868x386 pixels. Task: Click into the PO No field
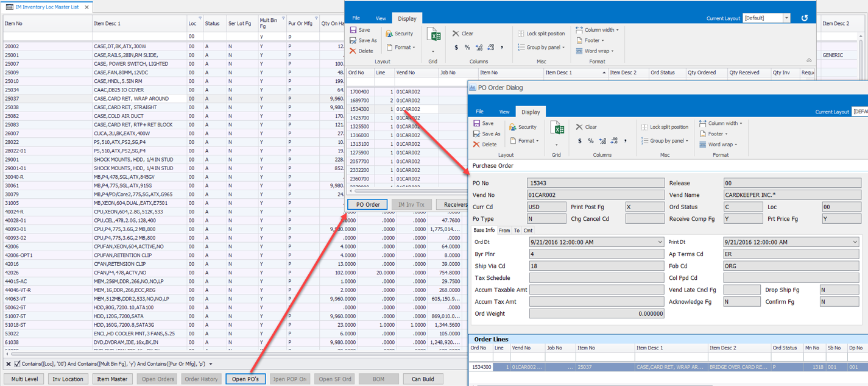[595, 183]
